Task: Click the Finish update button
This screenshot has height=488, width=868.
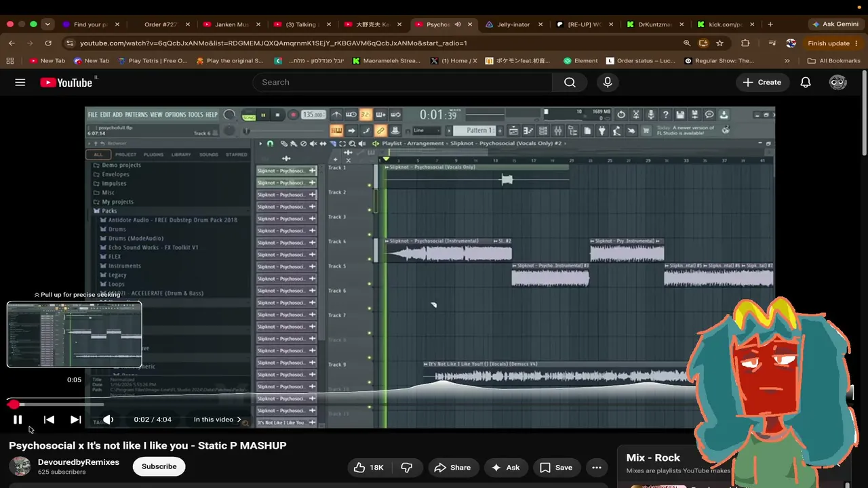Action: pyautogui.click(x=829, y=43)
